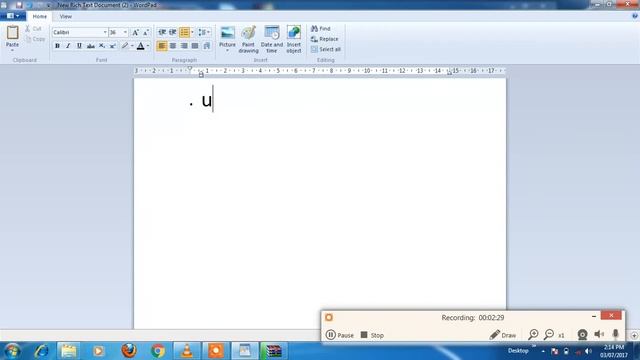Viewport: 640px width, 360px height.
Task: Open the Replace dialog
Action: [x=324, y=39]
